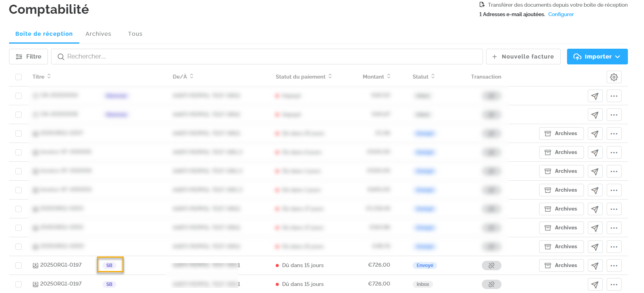Click the SB badge in the Envoyé row
644x293 pixels.
109,266
